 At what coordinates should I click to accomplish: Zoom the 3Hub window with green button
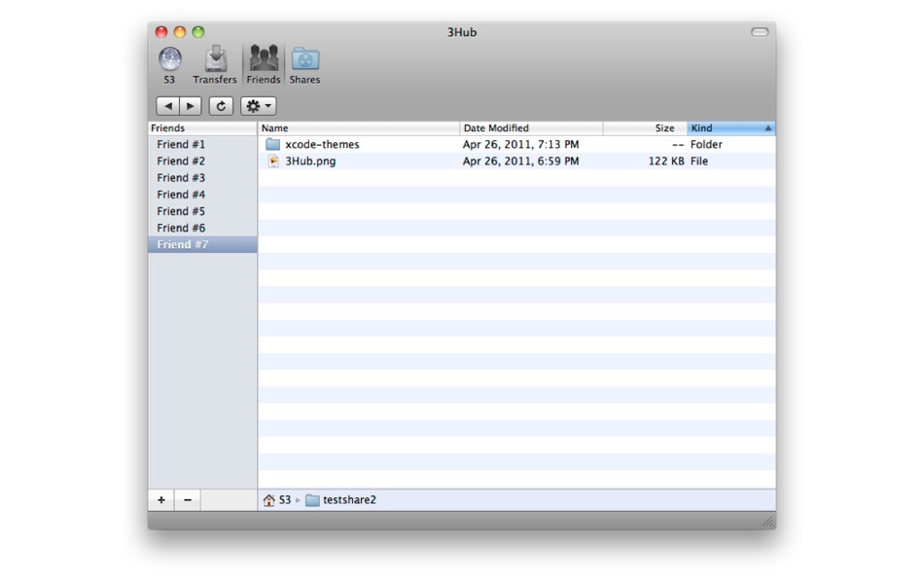coord(198,32)
